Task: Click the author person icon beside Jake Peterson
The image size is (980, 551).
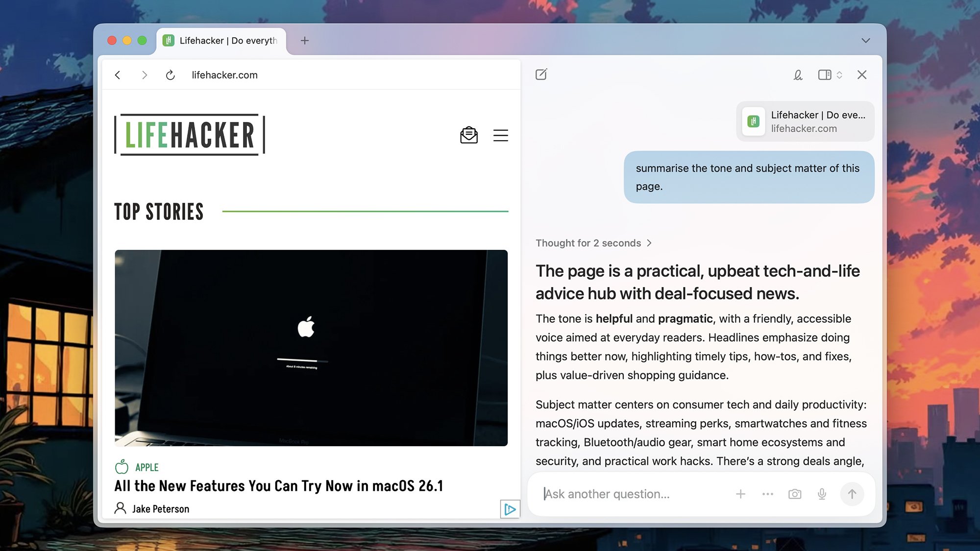Action: (120, 508)
